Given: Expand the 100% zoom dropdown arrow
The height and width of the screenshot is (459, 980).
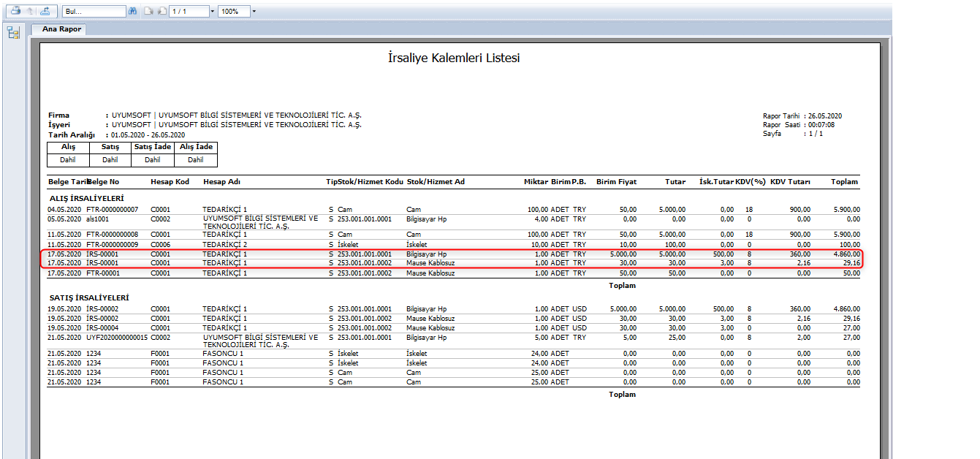Looking at the screenshot, I should click(253, 12).
